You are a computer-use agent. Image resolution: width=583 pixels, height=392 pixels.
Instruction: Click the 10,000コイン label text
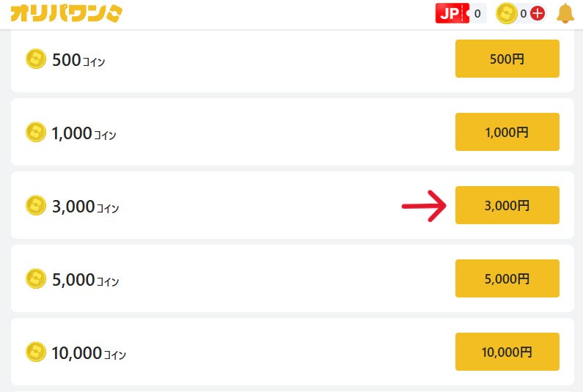(89, 353)
